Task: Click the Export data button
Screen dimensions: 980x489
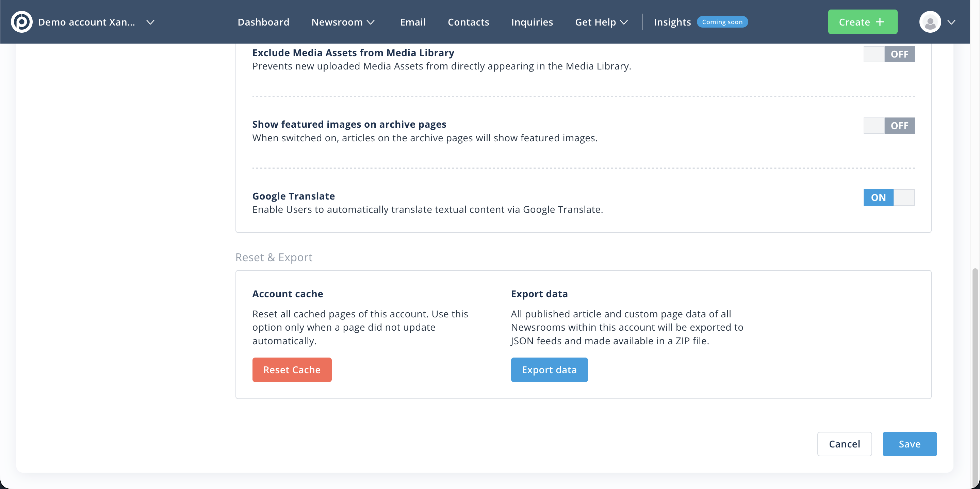Action: point(549,370)
